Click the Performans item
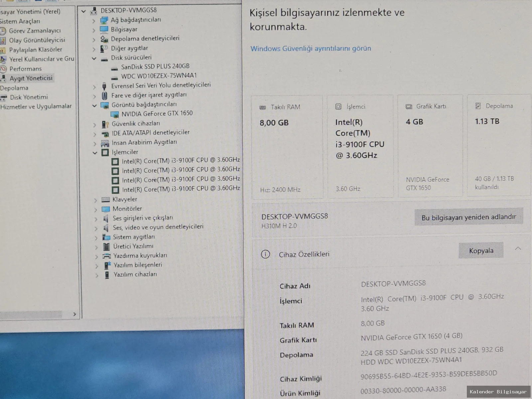The height and width of the screenshot is (399, 532). click(25, 69)
